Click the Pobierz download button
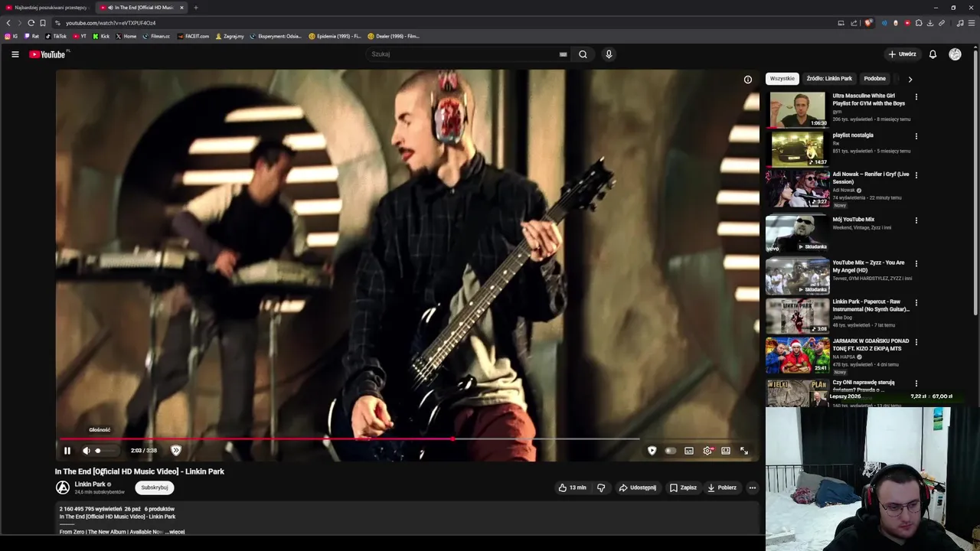This screenshot has height=551, width=980. (x=722, y=487)
